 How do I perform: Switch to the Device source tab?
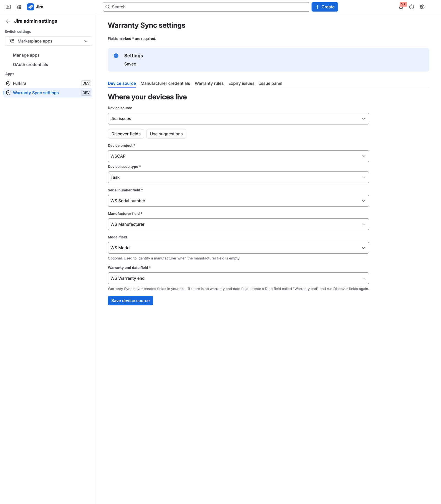(122, 83)
